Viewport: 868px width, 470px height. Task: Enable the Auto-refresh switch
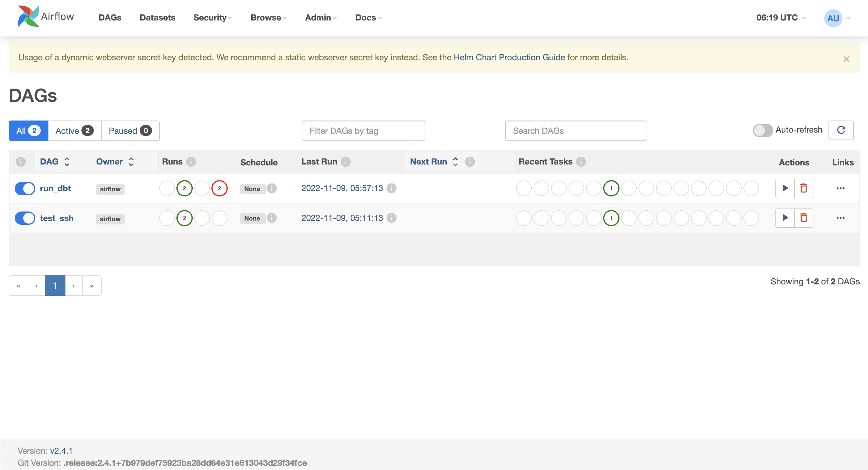tap(762, 130)
